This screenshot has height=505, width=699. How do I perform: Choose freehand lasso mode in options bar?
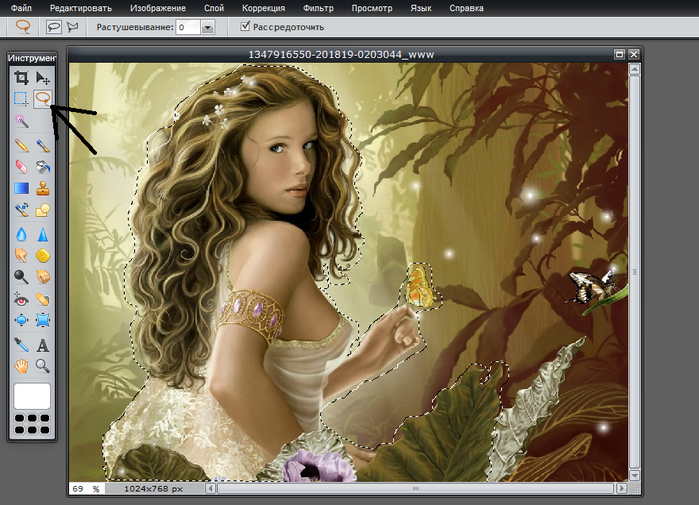click(x=53, y=27)
